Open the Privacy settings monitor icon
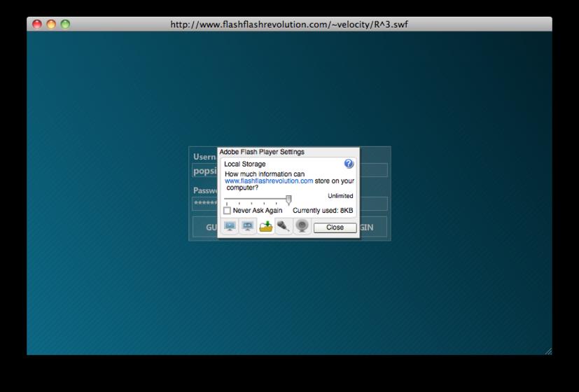This screenshot has height=392, width=579. pos(248,226)
